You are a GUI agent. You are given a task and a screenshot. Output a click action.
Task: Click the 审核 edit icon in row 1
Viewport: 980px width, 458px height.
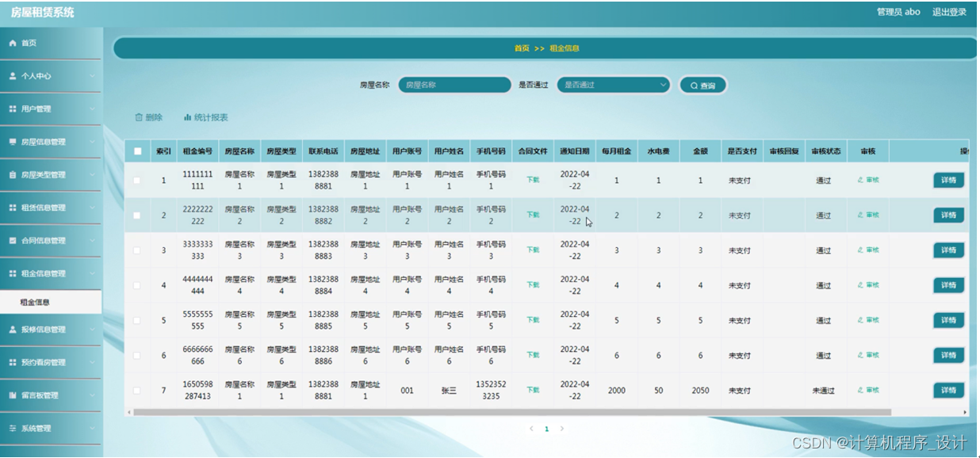tap(860, 180)
